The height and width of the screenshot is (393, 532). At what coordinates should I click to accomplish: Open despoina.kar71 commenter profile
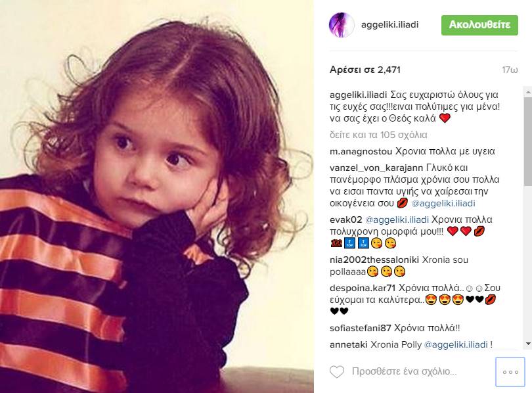point(363,288)
